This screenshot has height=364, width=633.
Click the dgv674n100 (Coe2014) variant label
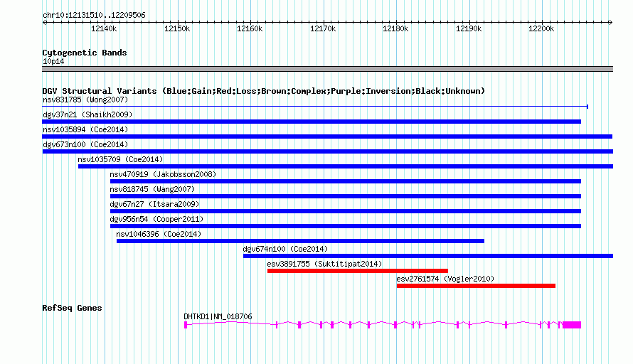[x=285, y=249]
